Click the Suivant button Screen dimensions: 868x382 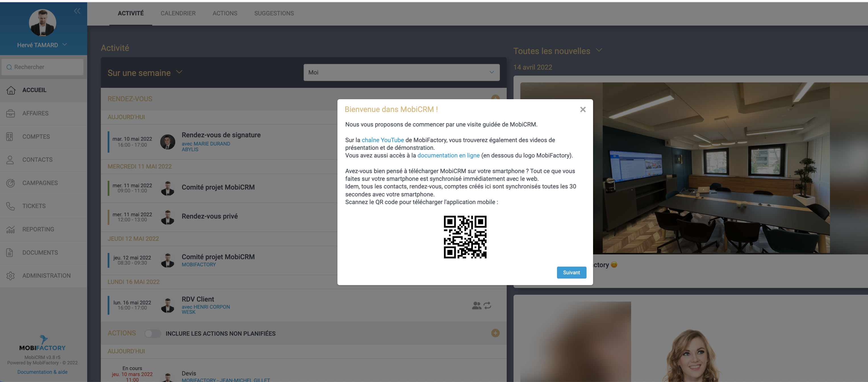pos(571,272)
